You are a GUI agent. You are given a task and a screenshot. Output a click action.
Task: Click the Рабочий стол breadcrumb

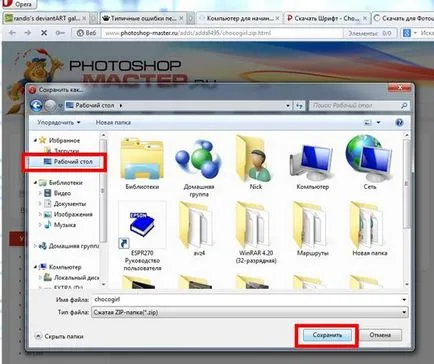pos(94,105)
